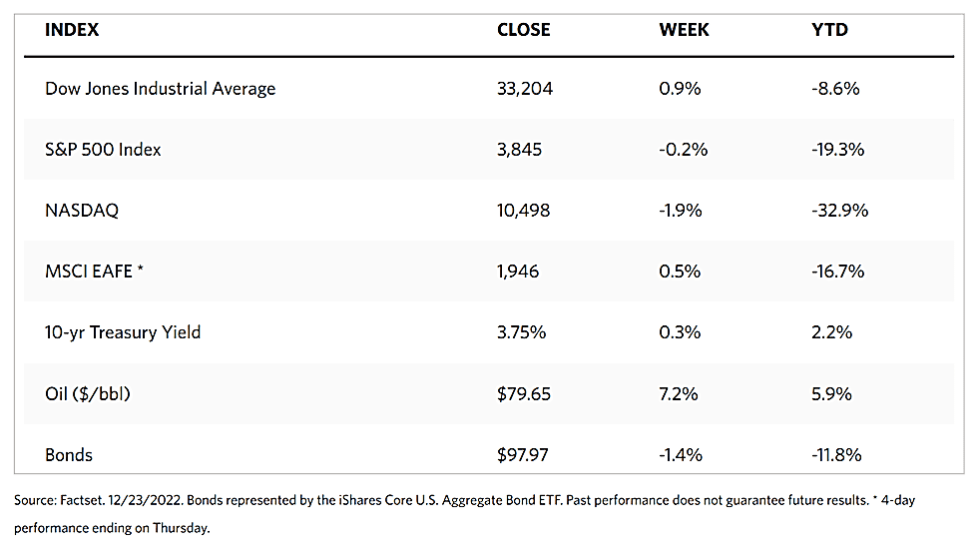This screenshot has width=980, height=554.
Task: Click the CLOSE column header
Action: (523, 30)
